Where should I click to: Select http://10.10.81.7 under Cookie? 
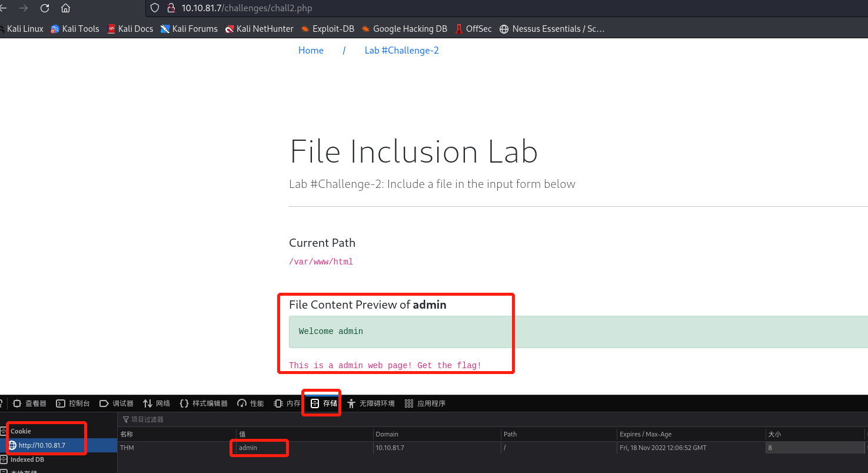(x=41, y=445)
